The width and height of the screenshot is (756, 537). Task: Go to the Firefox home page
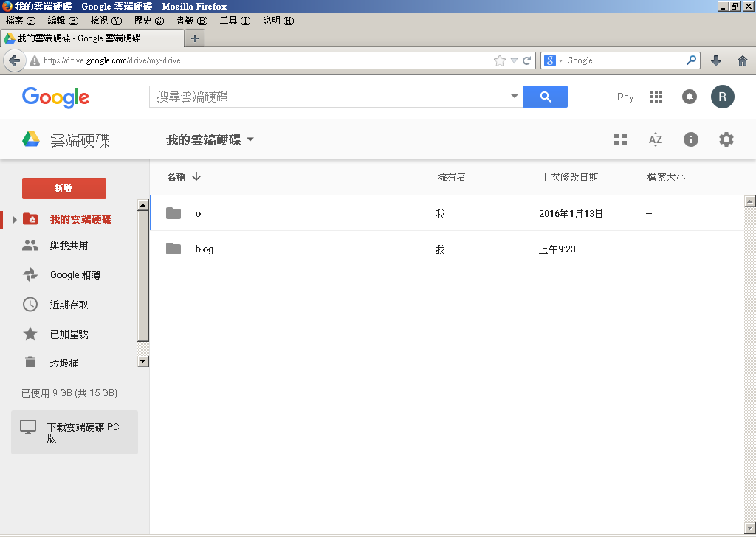coord(743,60)
